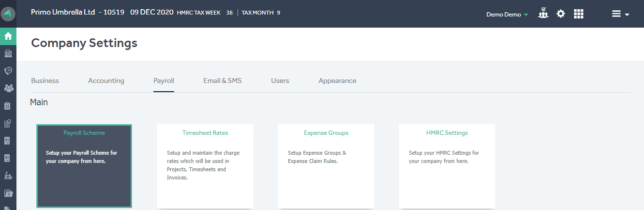This screenshot has width=644, height=210.
Task: Click the HMRC TAX WEEK 36 label
Action: (x=205, y=13)
